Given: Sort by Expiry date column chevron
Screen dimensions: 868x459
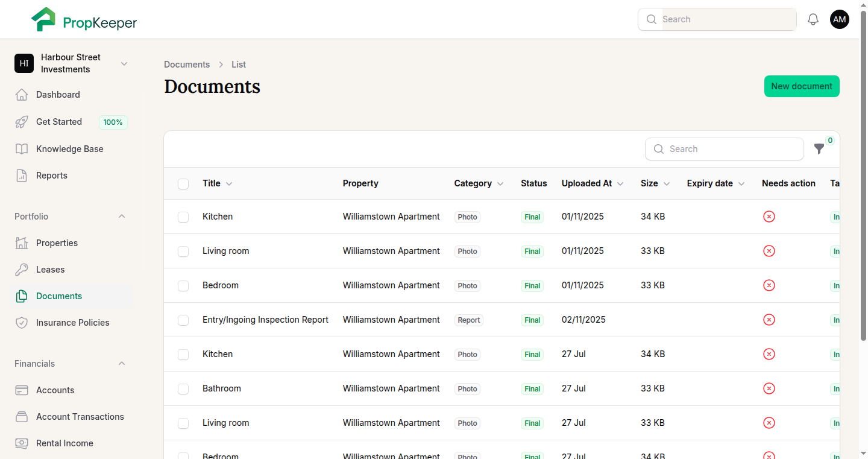Looking at the screenshot, I should point(741,184).
